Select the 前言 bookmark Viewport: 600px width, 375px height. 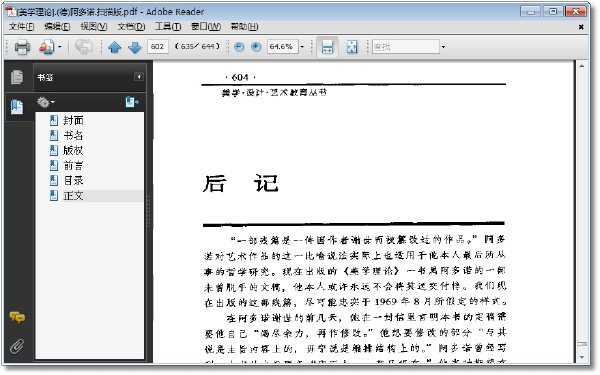73,166
